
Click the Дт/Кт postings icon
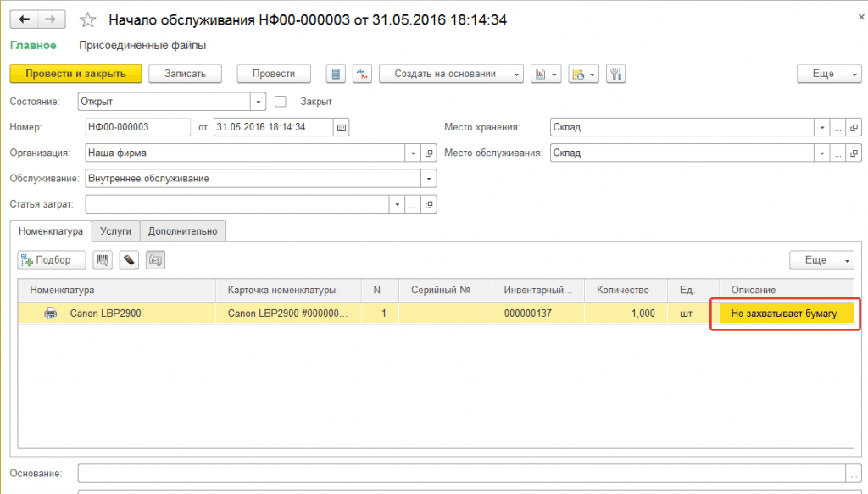362,74
